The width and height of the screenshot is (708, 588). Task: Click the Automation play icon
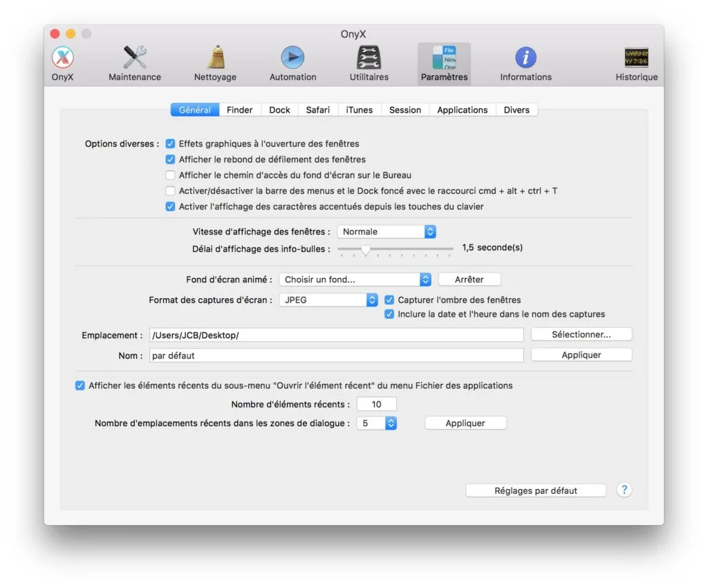[292, 62]
